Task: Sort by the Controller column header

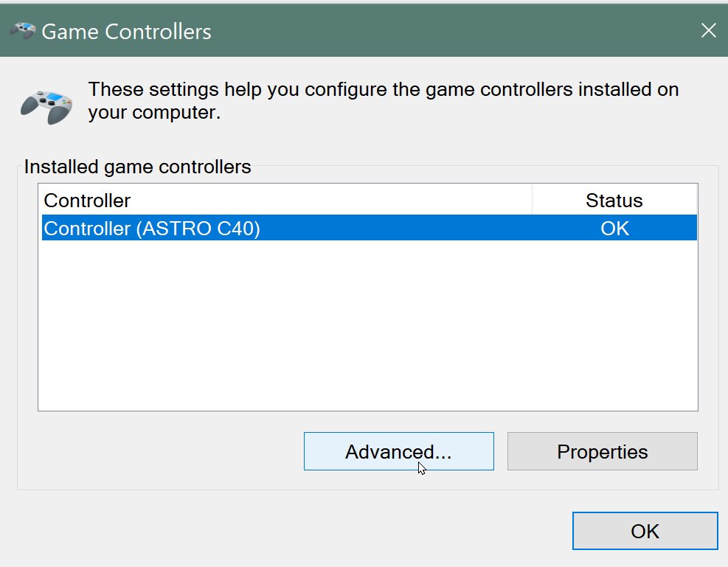Action: 87,200
